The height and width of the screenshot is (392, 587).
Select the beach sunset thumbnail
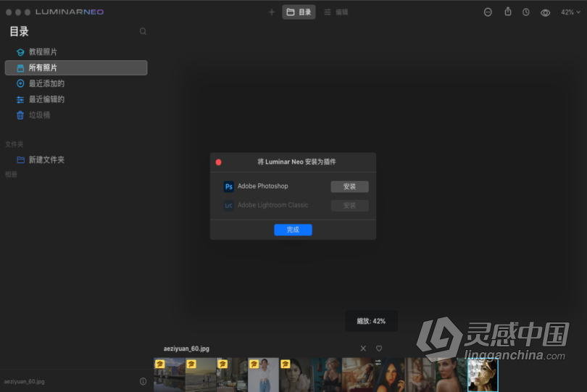[201, 375]
